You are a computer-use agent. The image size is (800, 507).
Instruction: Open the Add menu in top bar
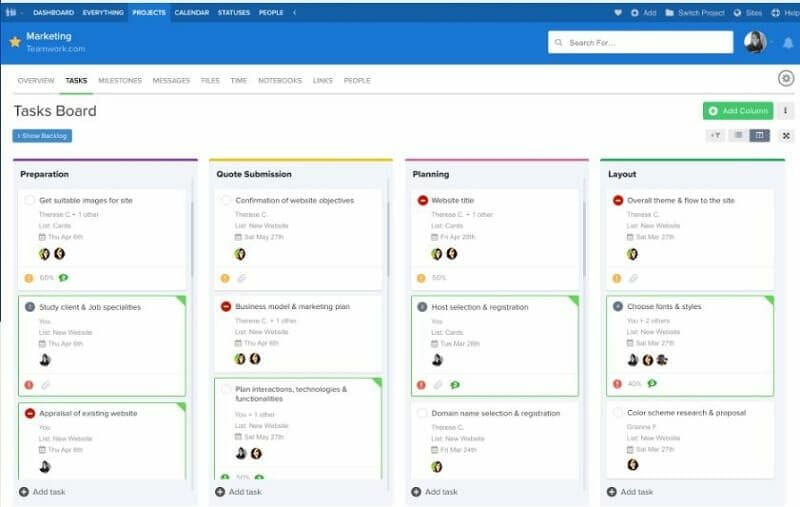[x=643, y=13]
